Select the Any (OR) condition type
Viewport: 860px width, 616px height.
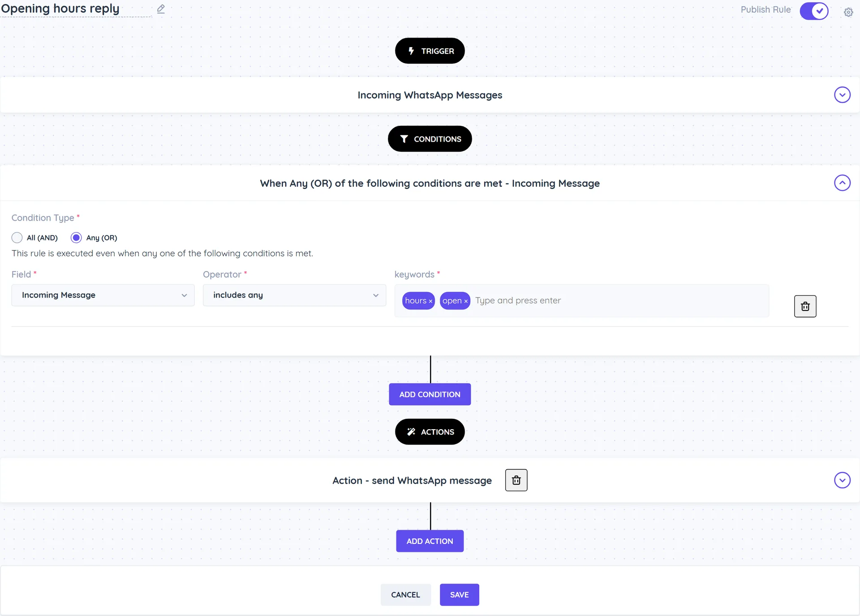pyautogui.click(x=76, y=237)
